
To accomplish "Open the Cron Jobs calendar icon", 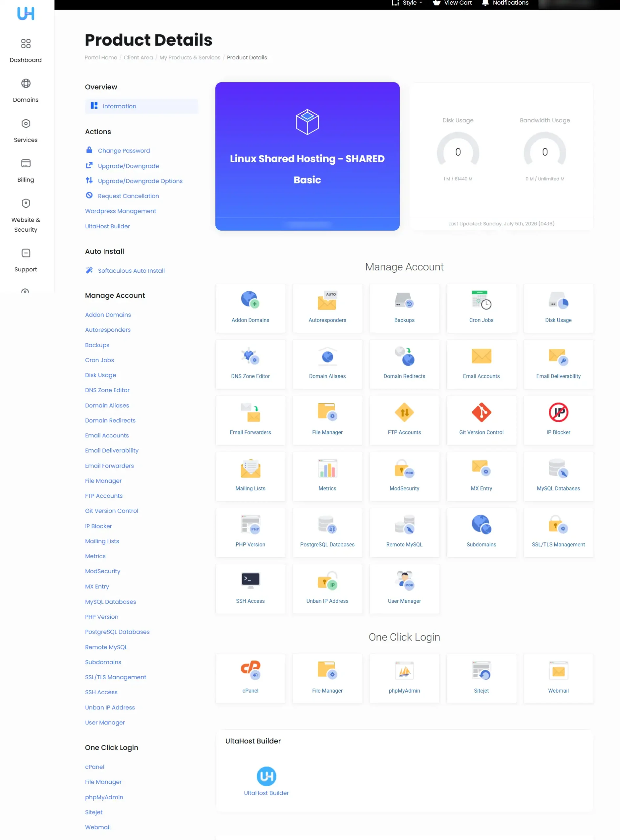I will (481, 300).
